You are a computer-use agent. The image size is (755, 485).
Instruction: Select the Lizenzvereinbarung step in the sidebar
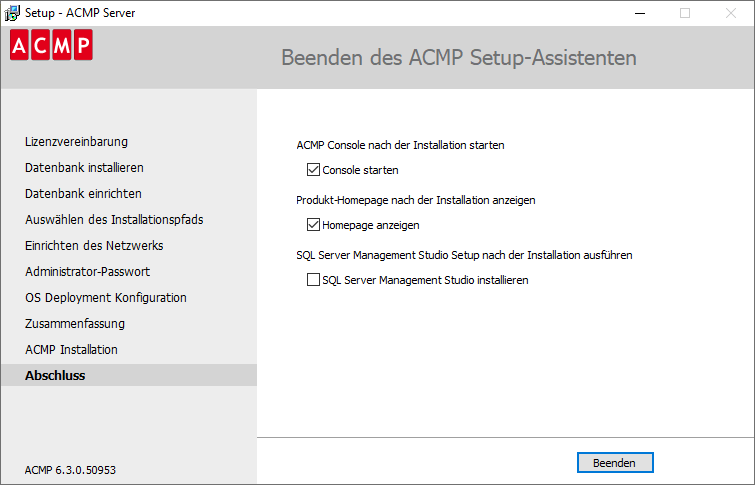(x=76, y=142)
